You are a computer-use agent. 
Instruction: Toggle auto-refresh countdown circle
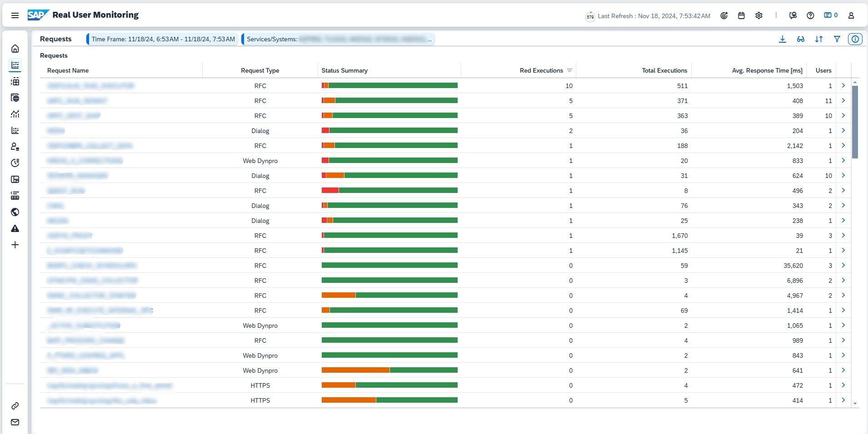click(590, 17)
